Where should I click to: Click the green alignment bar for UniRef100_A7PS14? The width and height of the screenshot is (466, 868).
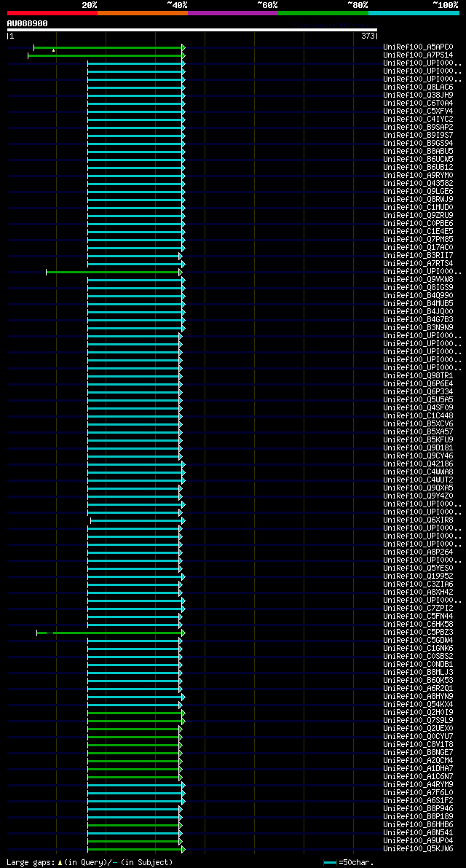[x=106, y=55]
